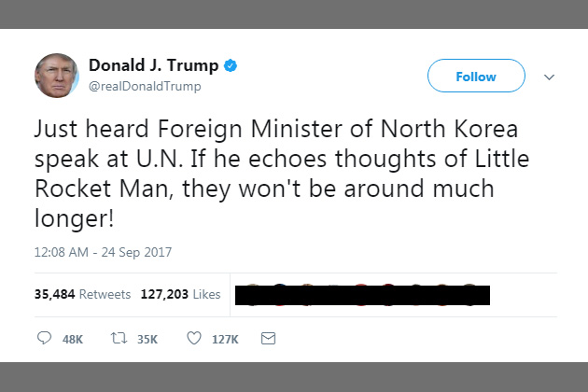
Task: Visit the @realDonaldTrump handle link
Action: (145, 86)
